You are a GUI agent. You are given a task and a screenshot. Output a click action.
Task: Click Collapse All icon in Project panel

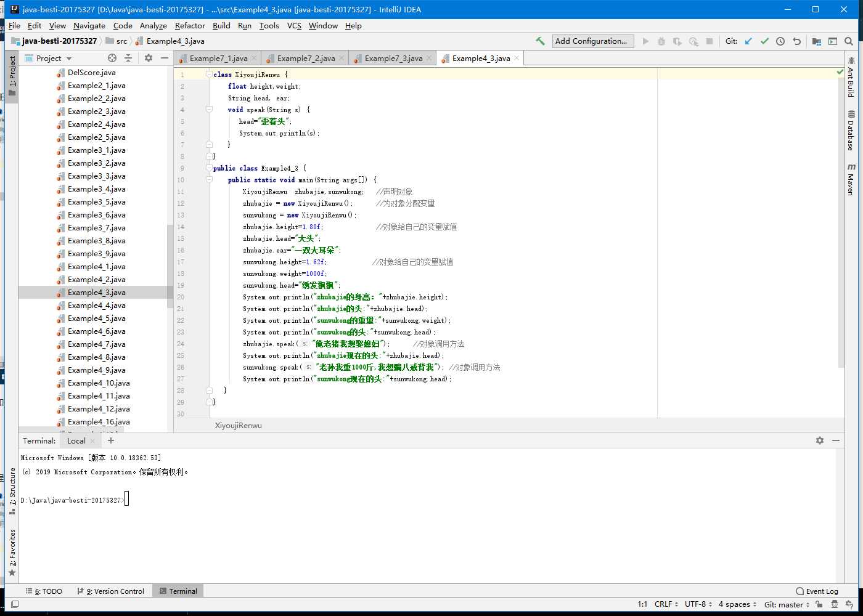tap(128, 58)
